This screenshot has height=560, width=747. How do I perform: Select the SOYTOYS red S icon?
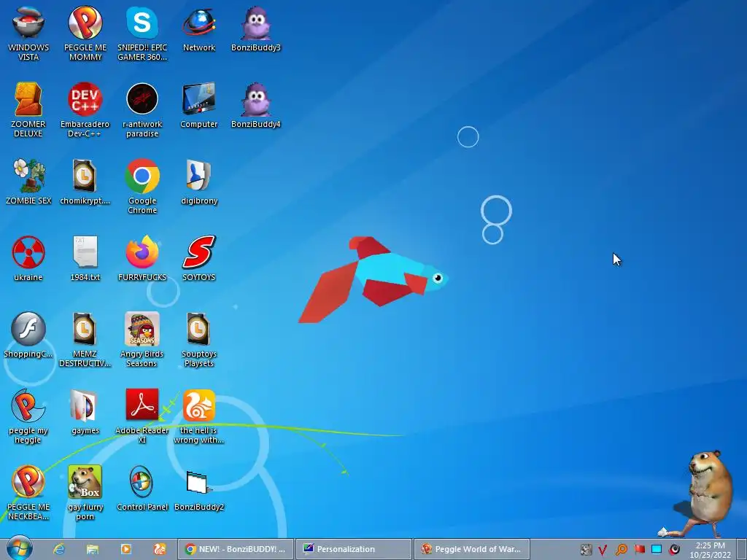[199, 259]
